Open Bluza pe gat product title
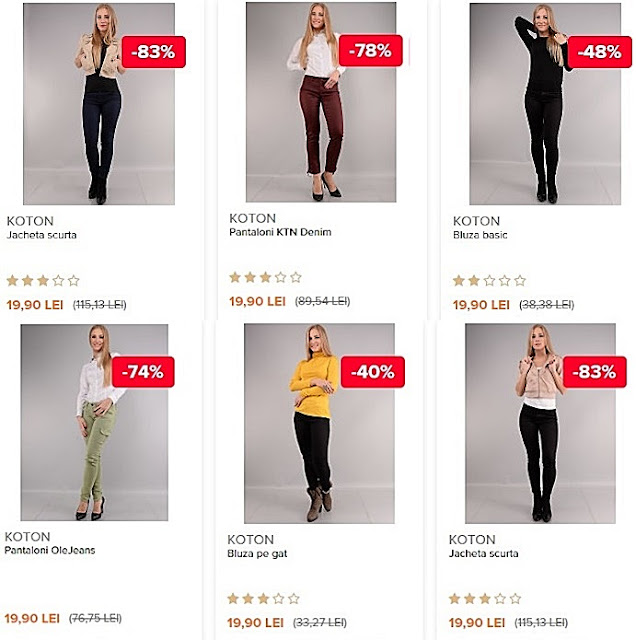Image resolution: width=636 pixels, height=640 pixels. coord(257,554)
